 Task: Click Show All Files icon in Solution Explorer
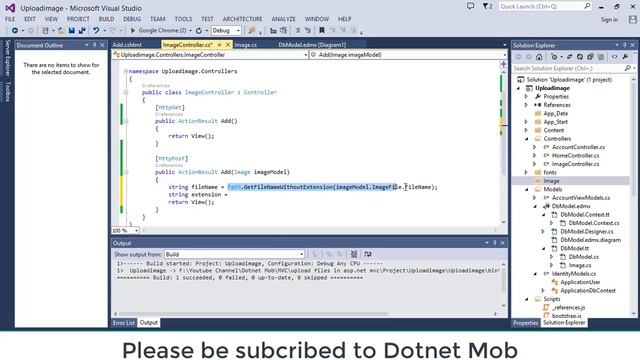pos(601,57)
